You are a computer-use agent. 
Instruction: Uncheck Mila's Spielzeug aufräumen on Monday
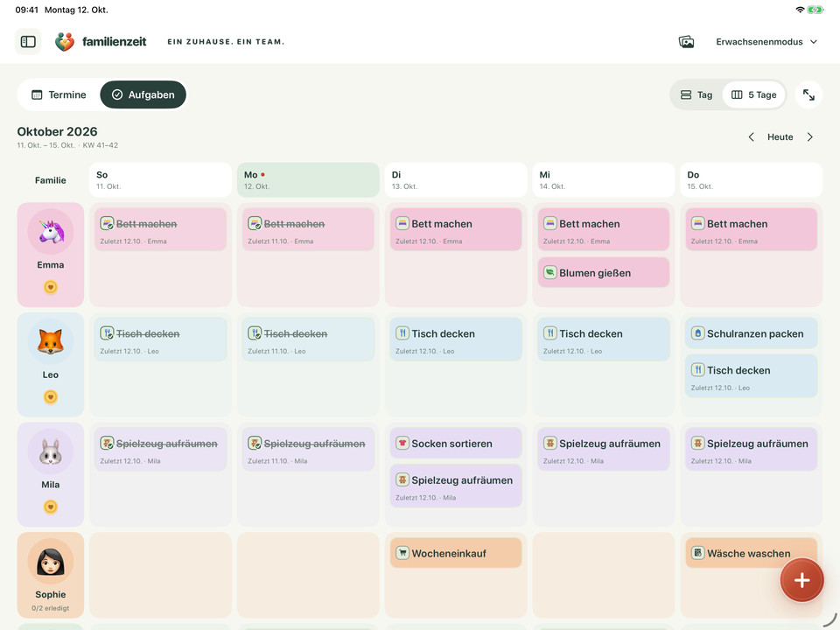click(x=255, y=443)
